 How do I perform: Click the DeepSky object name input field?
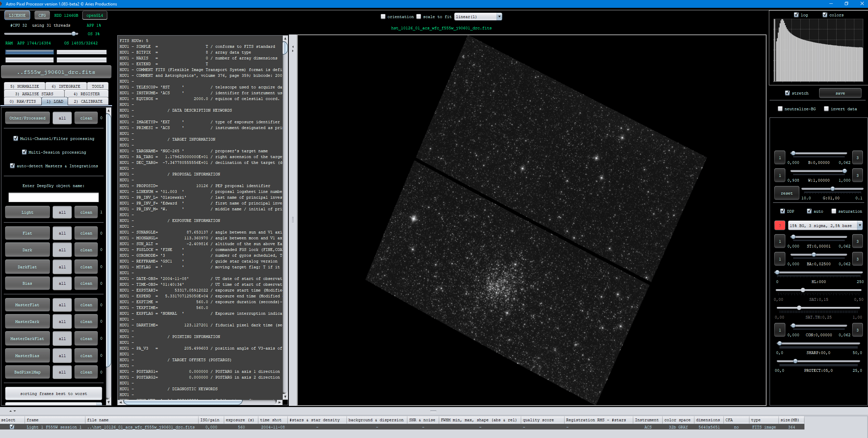pyautogui.click(x=53, y=197)
